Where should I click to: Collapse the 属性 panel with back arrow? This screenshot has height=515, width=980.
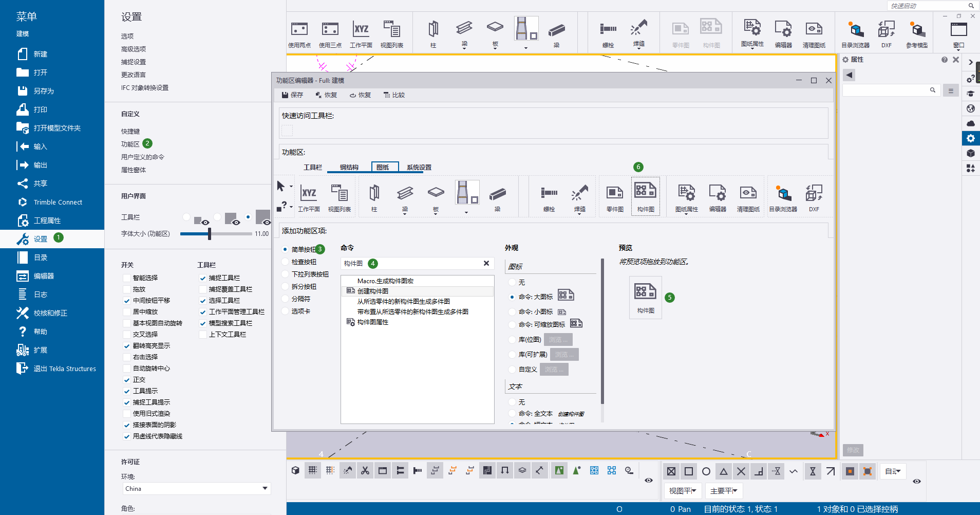click(x=850, y=75)
